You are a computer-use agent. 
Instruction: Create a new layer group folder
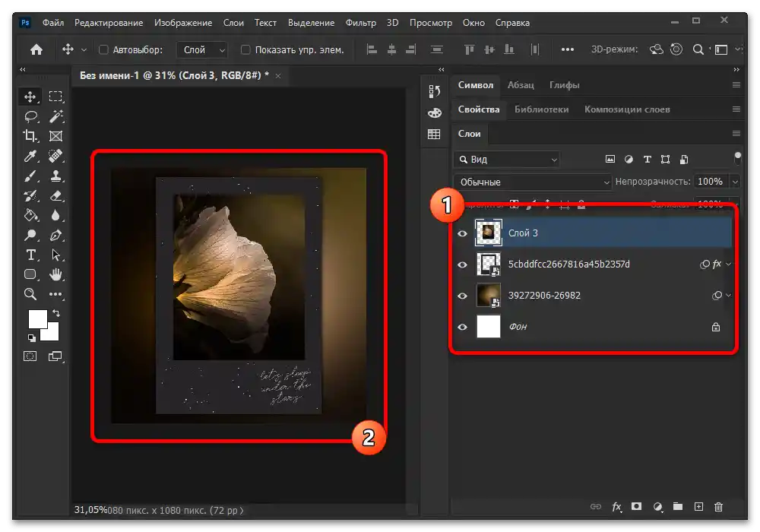[678, 507]
